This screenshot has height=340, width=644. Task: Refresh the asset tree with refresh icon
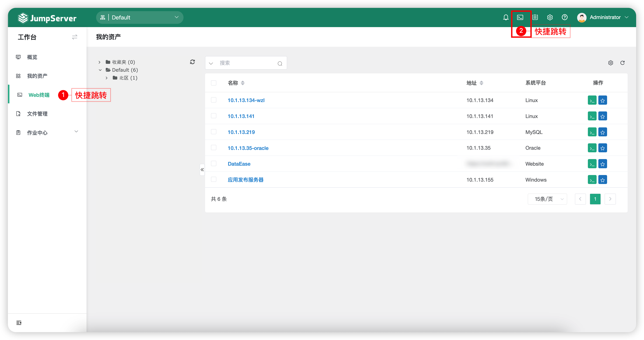pos(192,62)
